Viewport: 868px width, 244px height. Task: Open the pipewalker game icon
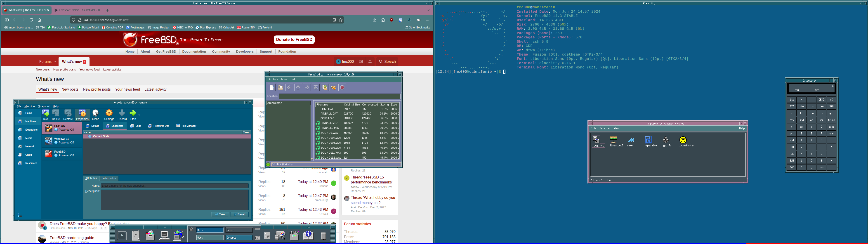[x=648, y=140]
